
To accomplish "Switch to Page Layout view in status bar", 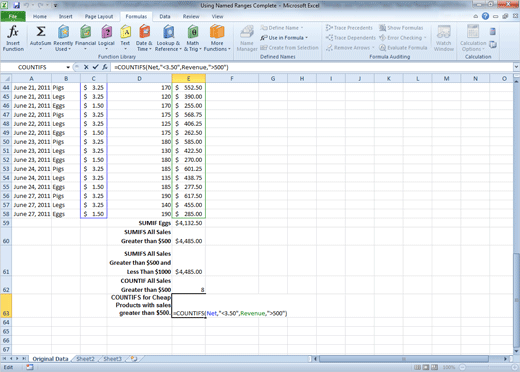I will [426, 367].
